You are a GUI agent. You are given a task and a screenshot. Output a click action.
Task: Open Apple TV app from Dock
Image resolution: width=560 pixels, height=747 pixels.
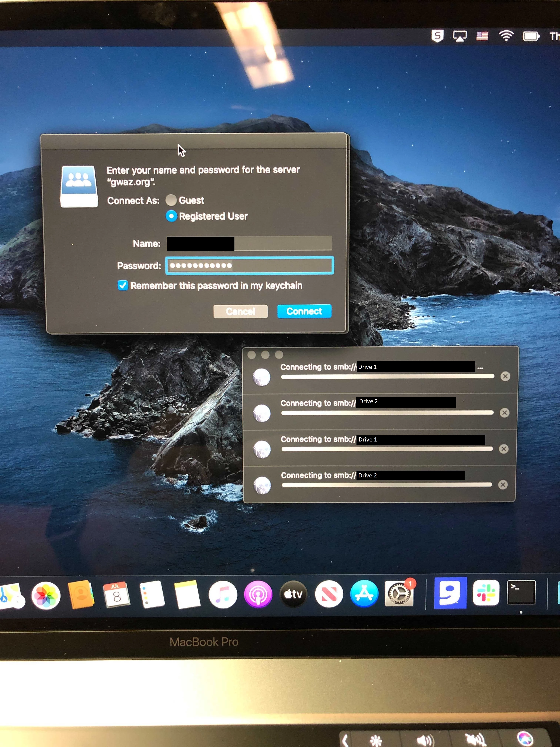(x=293, y=594)
